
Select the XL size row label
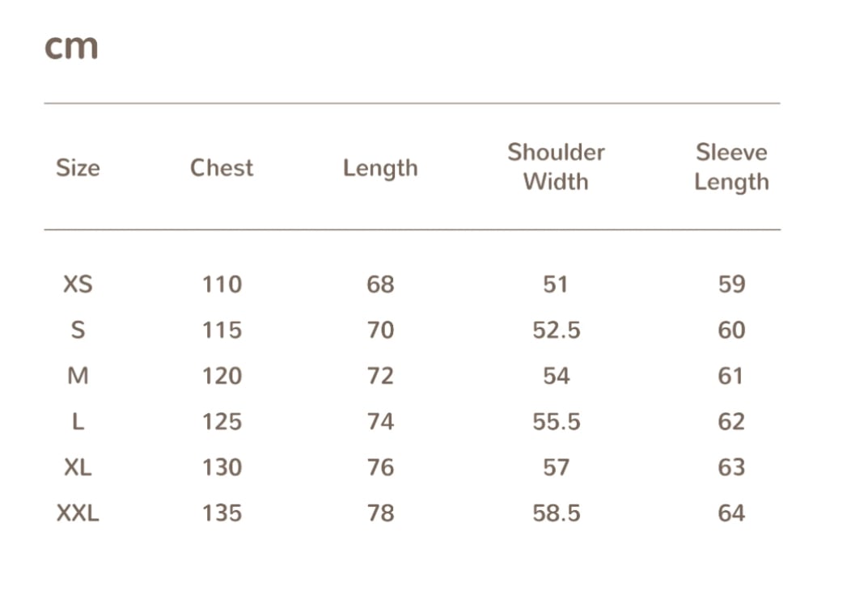(78, 467)
